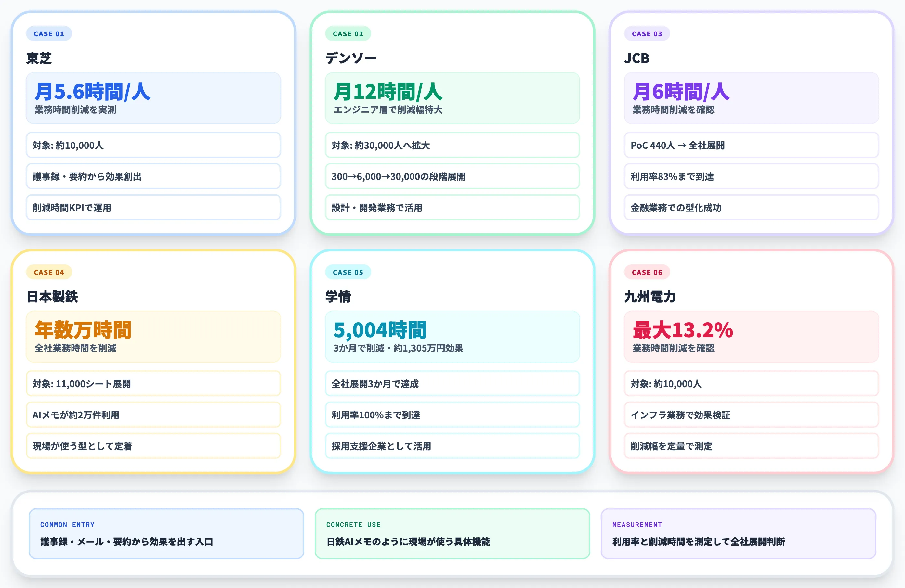The height and width of the screenshot is (588, 905).
Task: Click 3か月で削減・約1,305万円効果 caption
Action: coord(398,348)
